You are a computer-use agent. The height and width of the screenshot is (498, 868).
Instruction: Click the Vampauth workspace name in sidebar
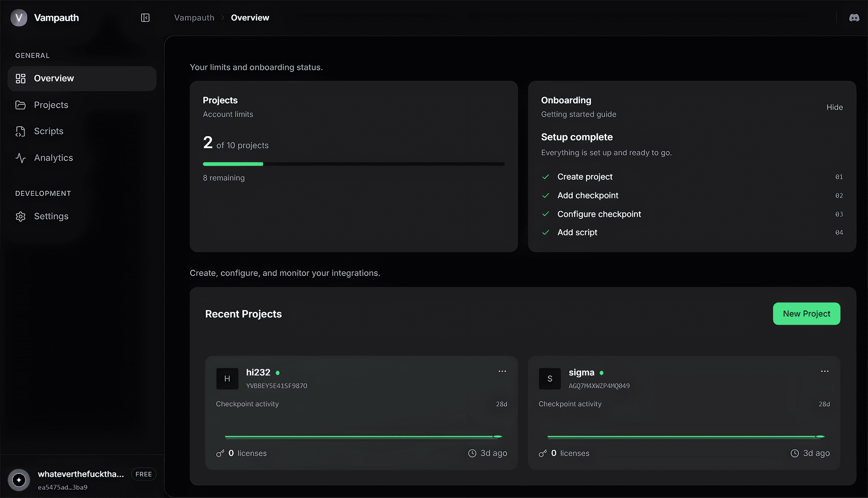(56, 18)
